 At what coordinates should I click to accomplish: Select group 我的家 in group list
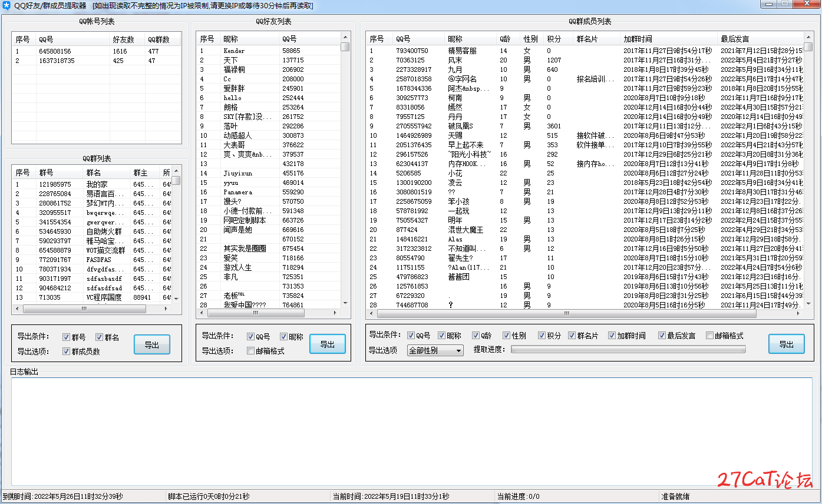pyautogui.click(x=92, y=184)
